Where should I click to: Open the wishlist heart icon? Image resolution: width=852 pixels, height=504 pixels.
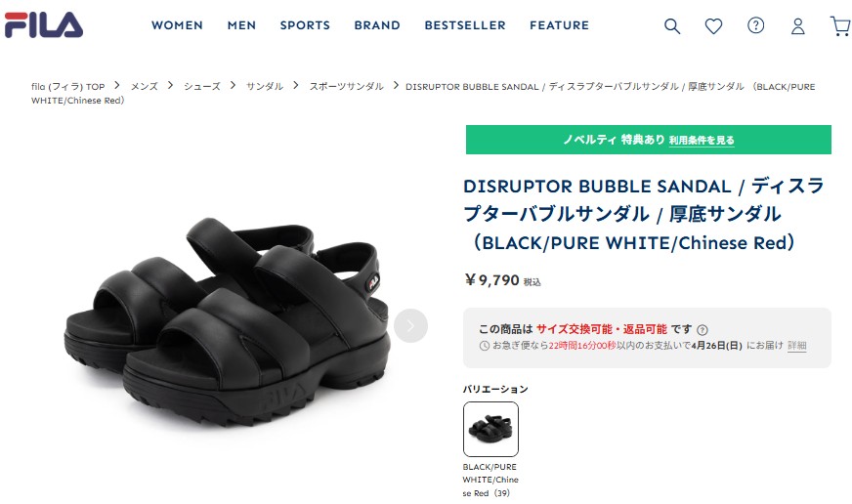(x=713, y=26)
